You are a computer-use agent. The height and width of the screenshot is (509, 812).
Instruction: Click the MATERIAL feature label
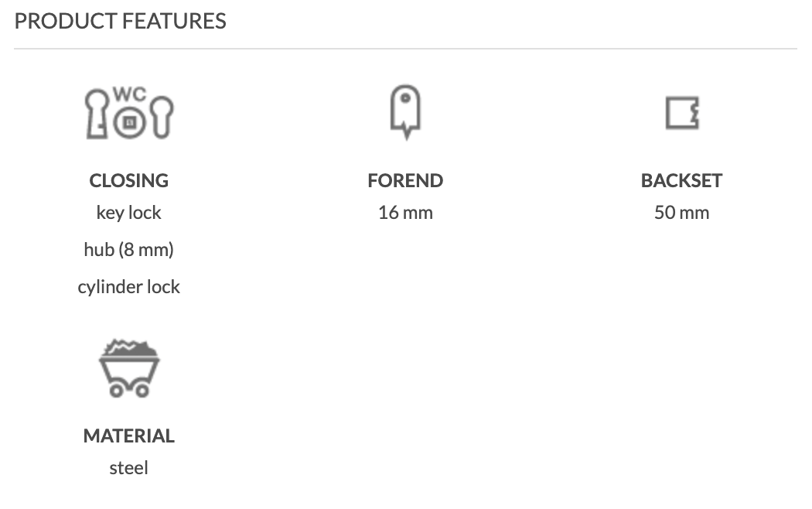(x=129, y=436)
